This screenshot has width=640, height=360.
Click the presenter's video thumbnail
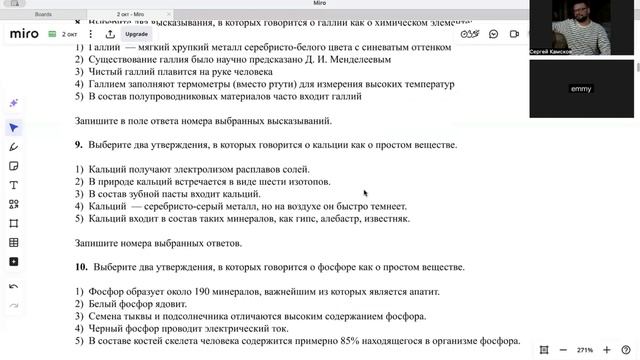coord(581,27)
